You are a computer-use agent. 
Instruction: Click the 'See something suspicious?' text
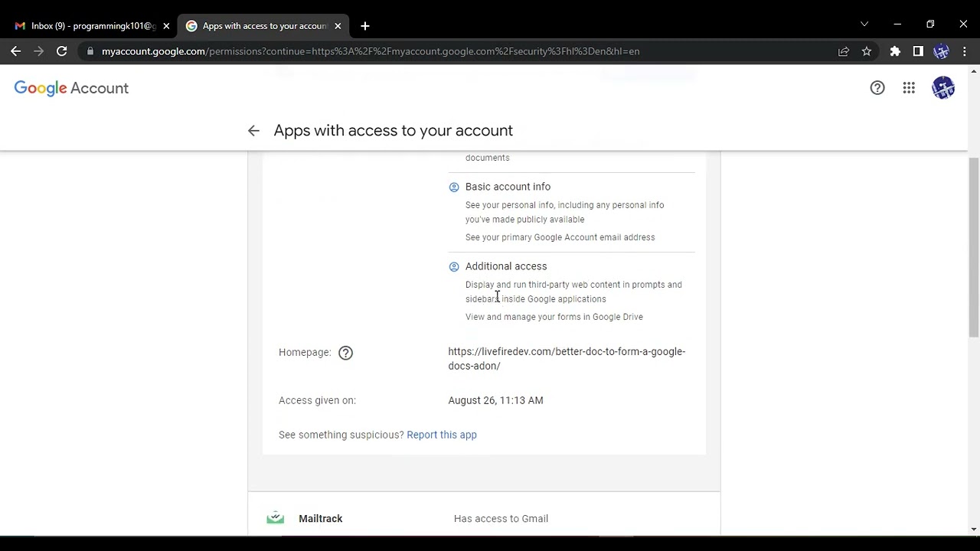341,435
